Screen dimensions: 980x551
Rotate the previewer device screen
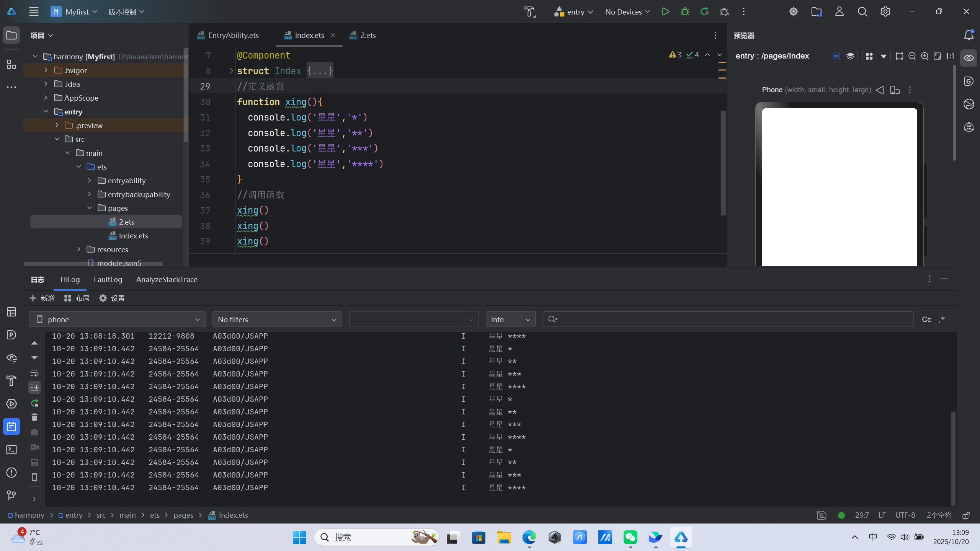(895, 90)
